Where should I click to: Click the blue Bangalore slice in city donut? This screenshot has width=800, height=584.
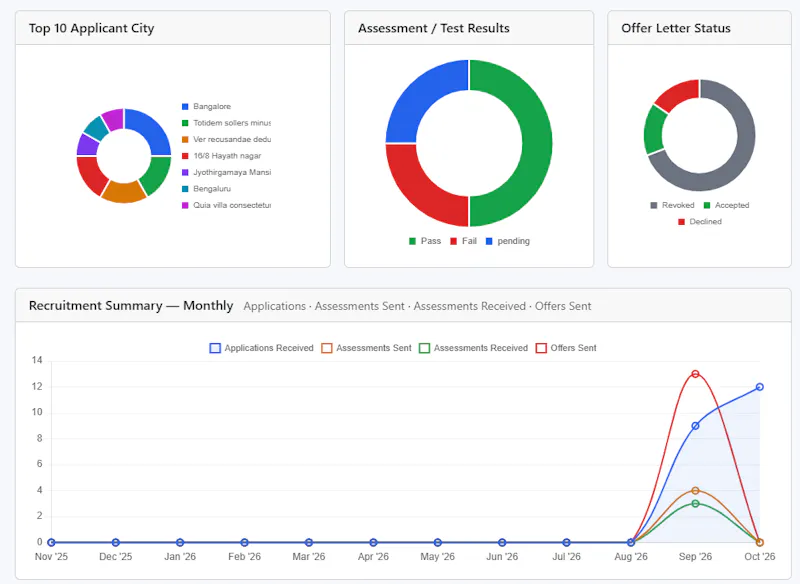click(x=149, y=130)
